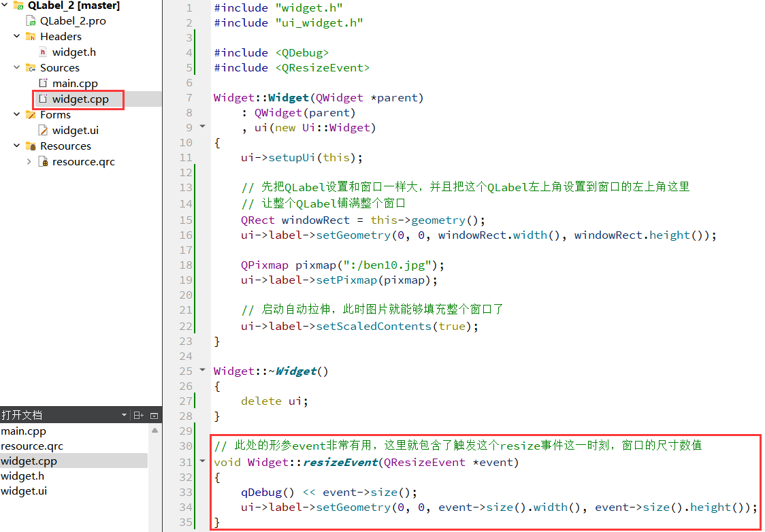Switch to widget.h in the open documents list
The height and width of the screenshot is (532, 765).
coord(22,476)
